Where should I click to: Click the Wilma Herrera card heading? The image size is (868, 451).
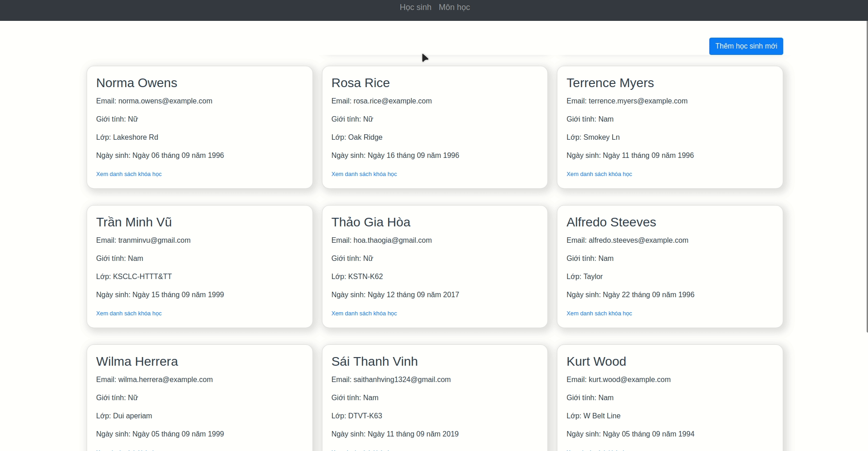(137, 362)
